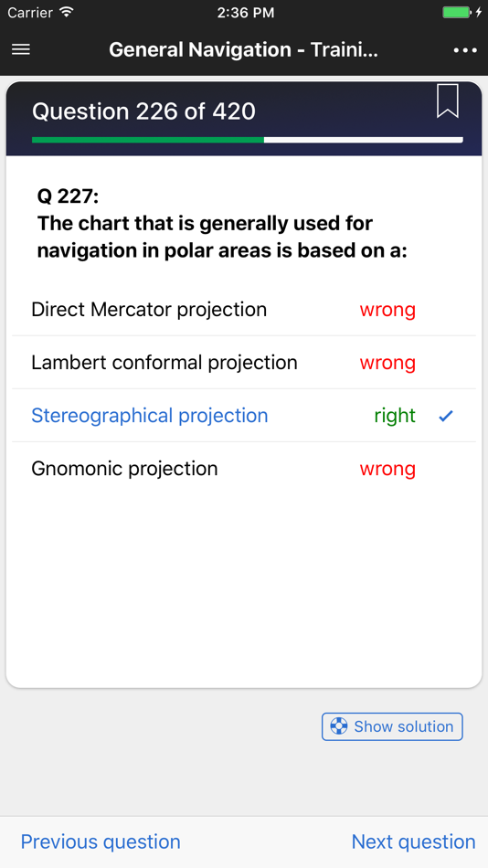Go to Previous question

[x=101, y=842]
